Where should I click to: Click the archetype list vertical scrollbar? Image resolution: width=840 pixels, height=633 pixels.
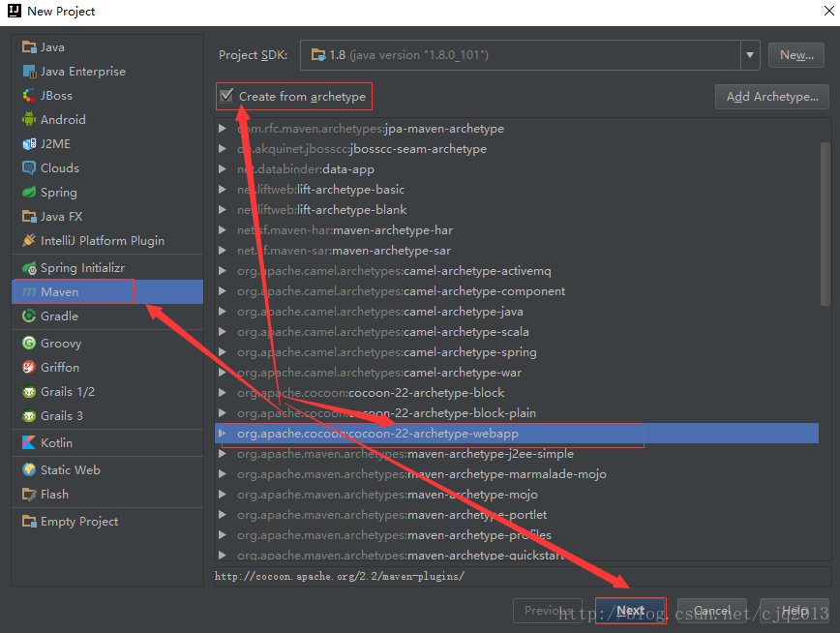coord(825,224)
